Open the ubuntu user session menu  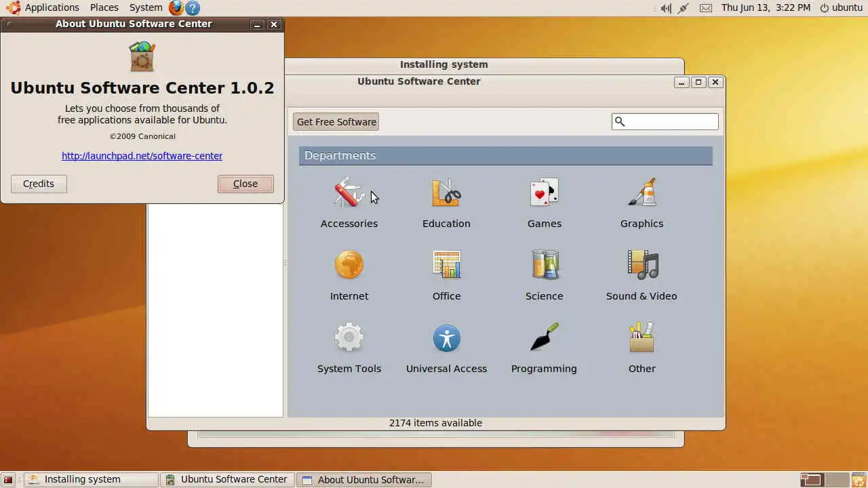click(841, 7)
